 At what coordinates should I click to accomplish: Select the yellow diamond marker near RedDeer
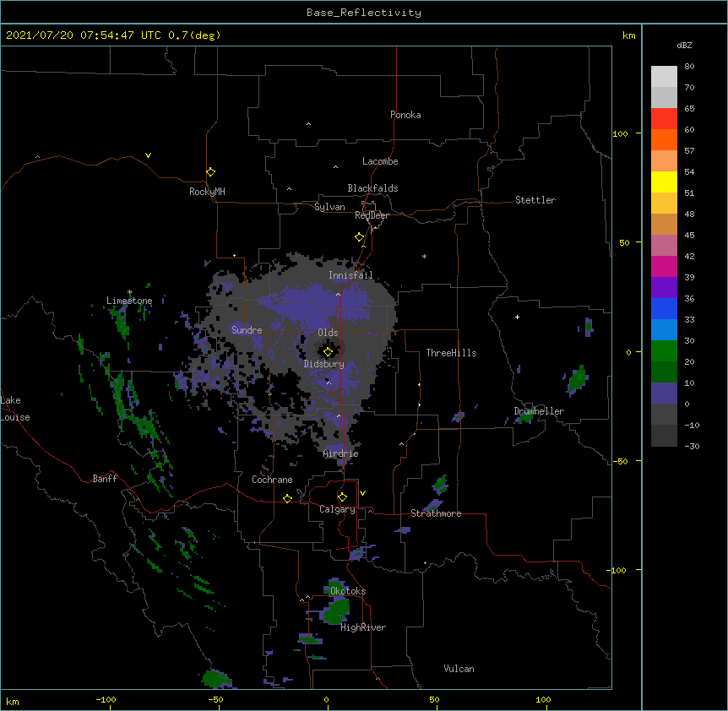(360, 237)
